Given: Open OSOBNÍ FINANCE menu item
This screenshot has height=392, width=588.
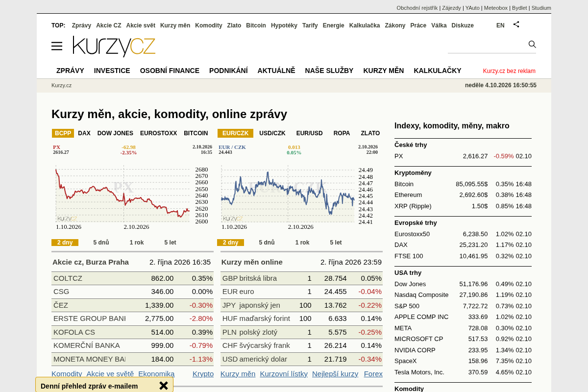Looking at the screenshot, I should coord(170,71).
